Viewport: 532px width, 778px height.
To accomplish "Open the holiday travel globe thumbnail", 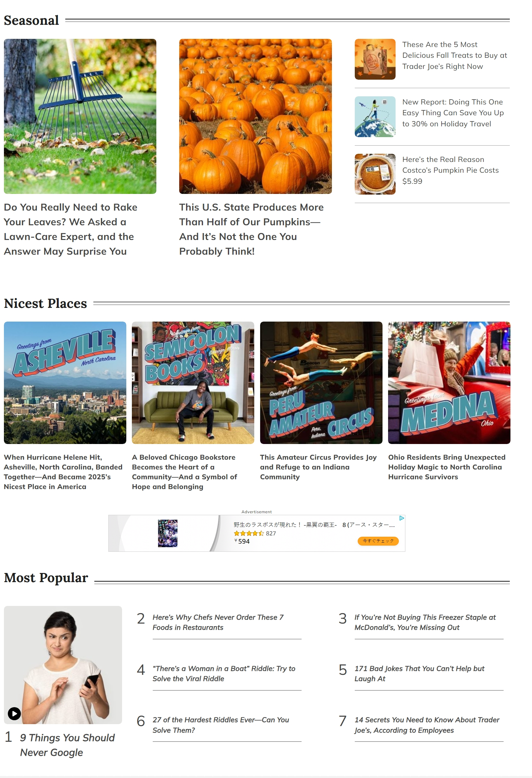I will click(x=375, y=117).
